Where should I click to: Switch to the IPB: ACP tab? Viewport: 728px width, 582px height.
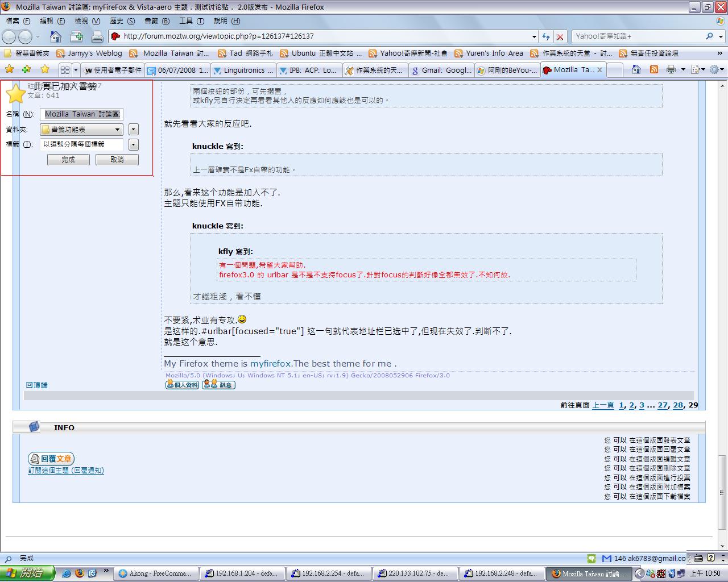click(x=309, y=70)
